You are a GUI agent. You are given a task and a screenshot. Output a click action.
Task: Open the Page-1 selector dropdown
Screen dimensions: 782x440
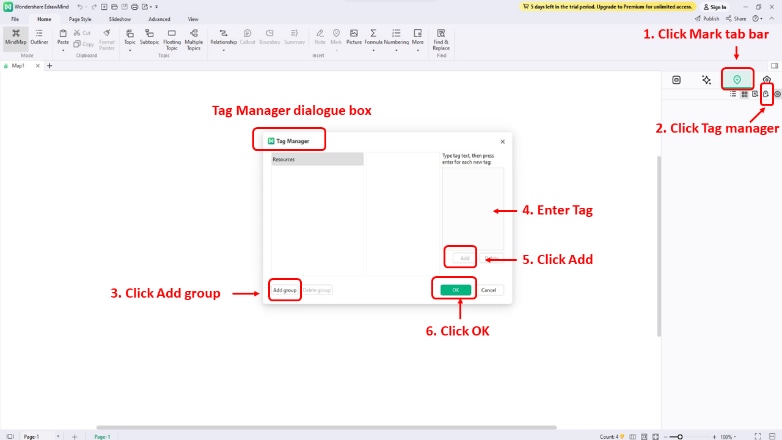click(x=58, y=437)
